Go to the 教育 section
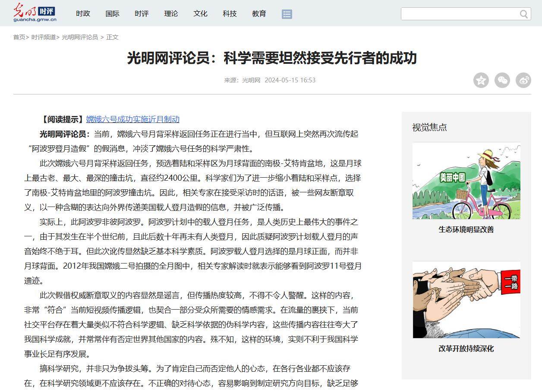This screenshot has width=542, height=392. point(259,14)
